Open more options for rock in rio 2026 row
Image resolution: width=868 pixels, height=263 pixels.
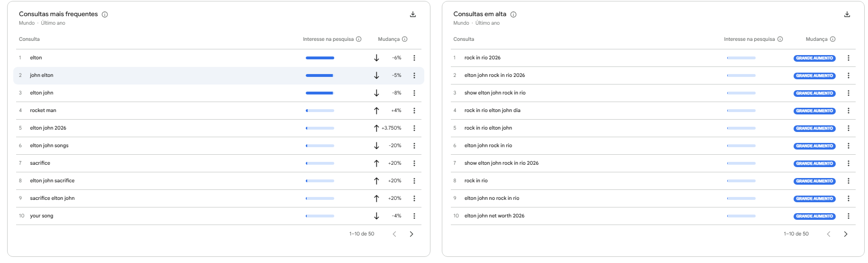[x=849, y=58]
